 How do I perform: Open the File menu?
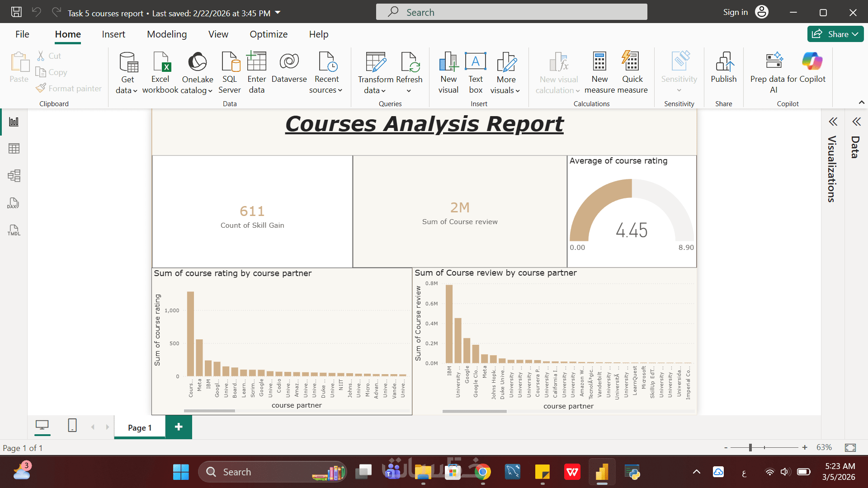pos(22,34)
